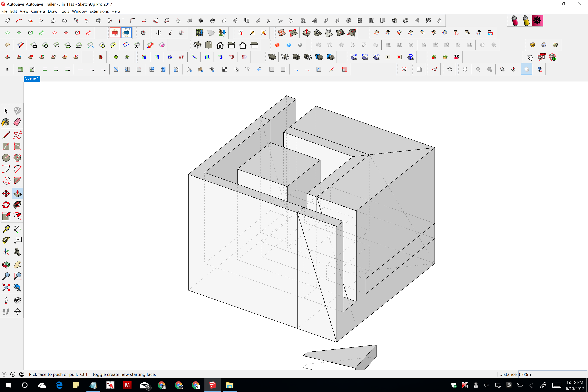Select Joint Push Pull 'R' icon
Image resolution: width=588 pixels, height=392 pixels.
coord(30,57)
